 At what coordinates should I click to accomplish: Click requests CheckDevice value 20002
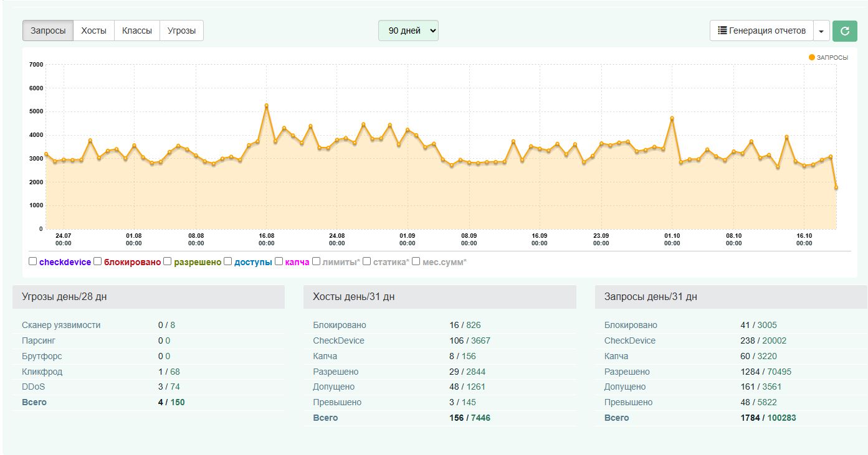[775, 340]
